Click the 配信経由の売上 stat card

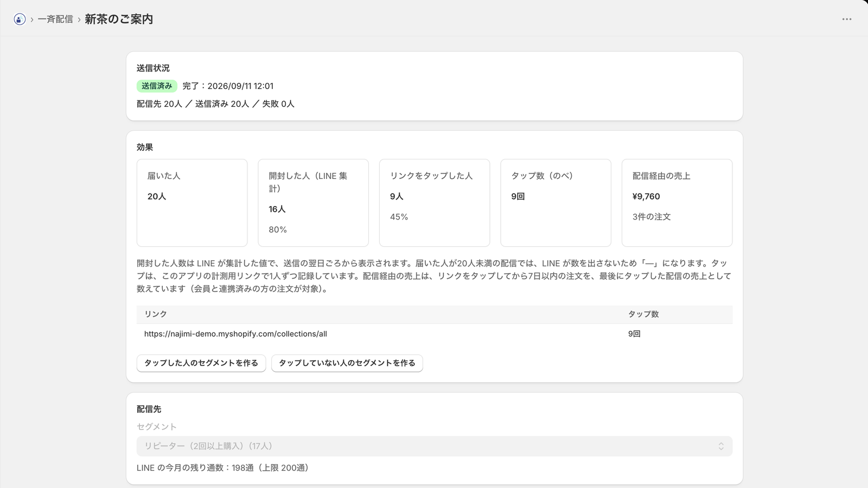click(677, 203)
